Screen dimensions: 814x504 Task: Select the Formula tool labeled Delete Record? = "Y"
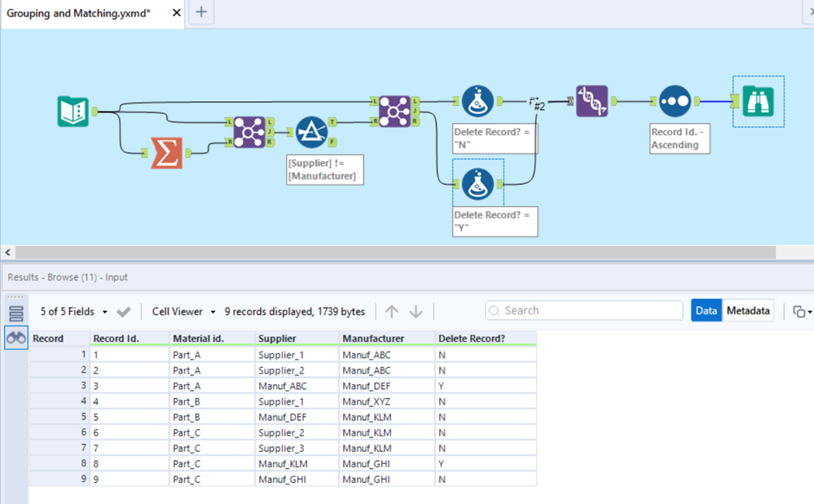pyautogui.click(x=477, y=183)
